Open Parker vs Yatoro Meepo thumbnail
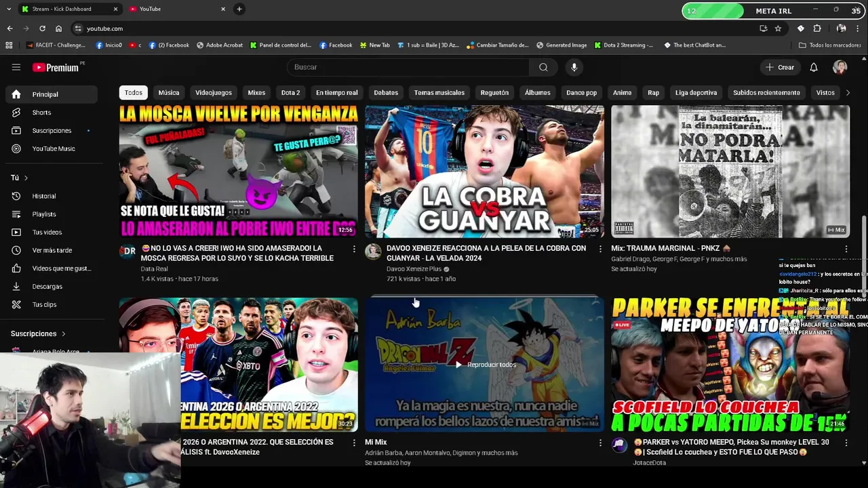This screenshot has height=488, width=868. point(730,365)
